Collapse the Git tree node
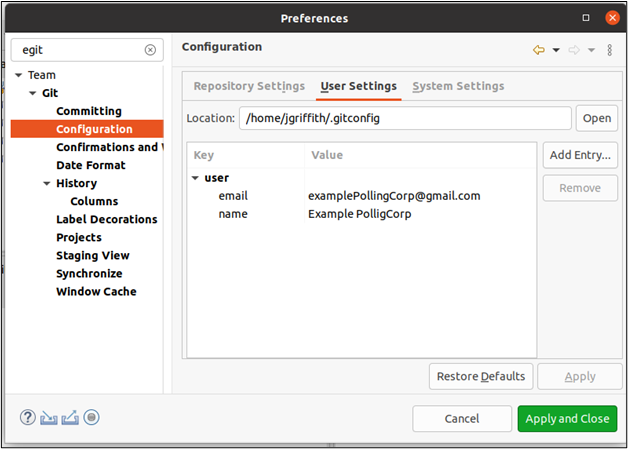This screenshot has width=628, height=449. (33, 93)
